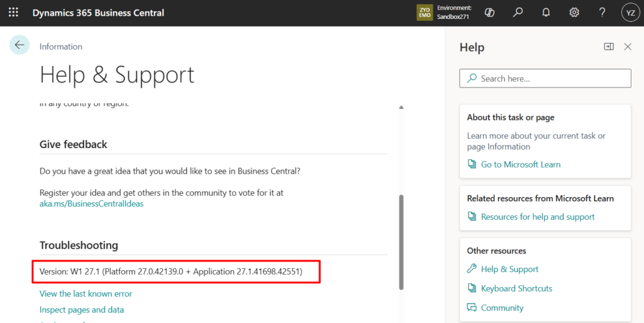Click View the last known error
Image resolution: width=644 pixels, height=323 pixels.
pos(86,293)
